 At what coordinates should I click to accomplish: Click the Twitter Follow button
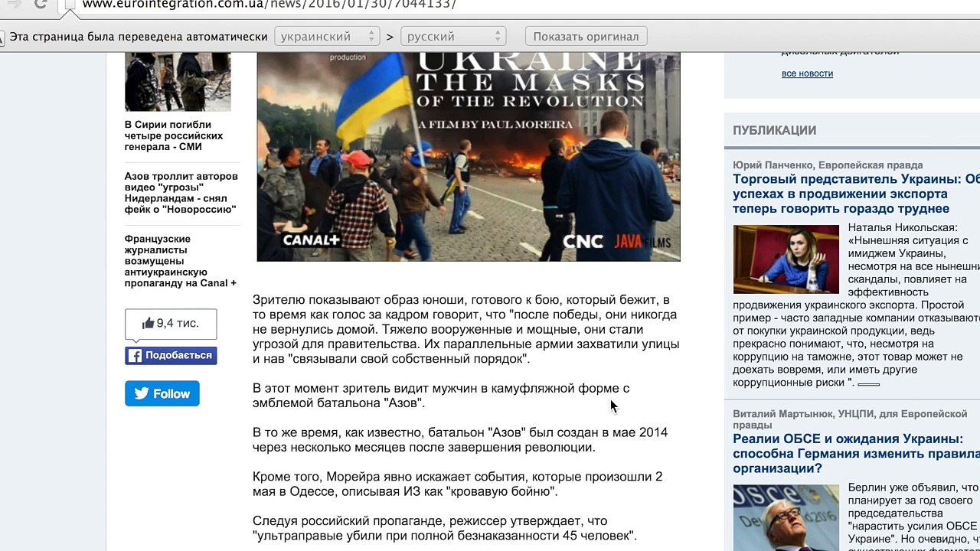coord(162,393)
